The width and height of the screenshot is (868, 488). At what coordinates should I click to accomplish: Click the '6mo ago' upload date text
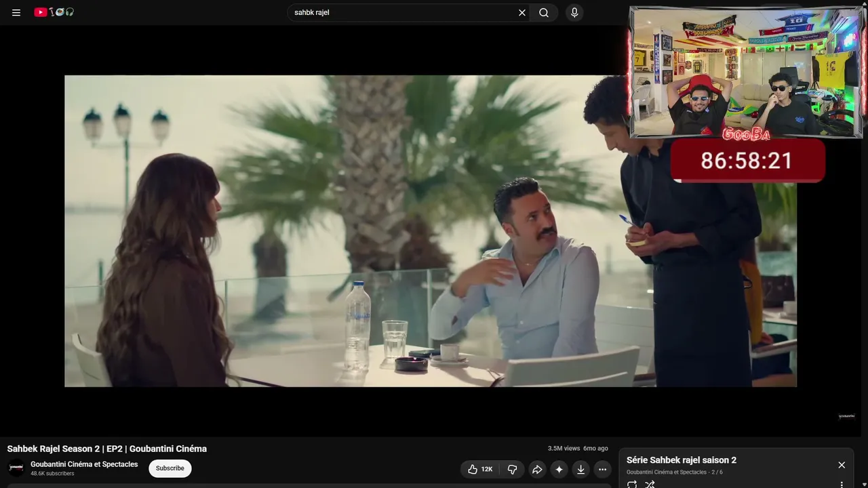coord(595,449)
